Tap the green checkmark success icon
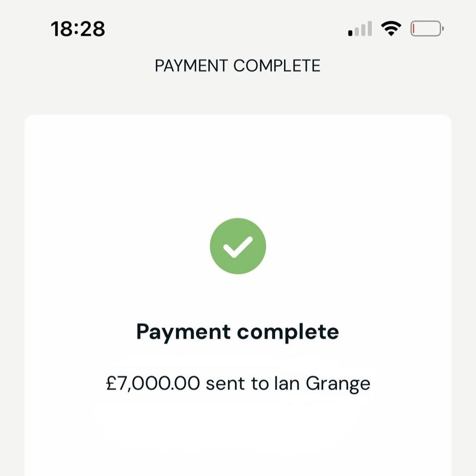Viewport: 476px width, 476px height. coord(238,246)
